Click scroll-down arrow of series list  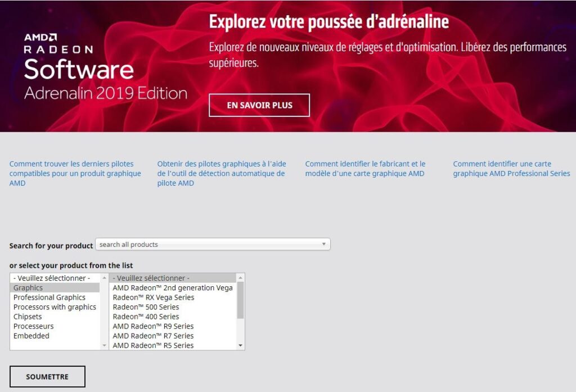[241, 345]
